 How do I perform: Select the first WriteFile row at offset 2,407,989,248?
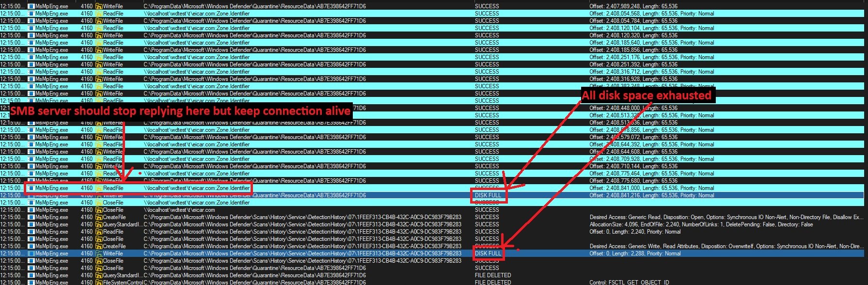click(x=434, y=6)
